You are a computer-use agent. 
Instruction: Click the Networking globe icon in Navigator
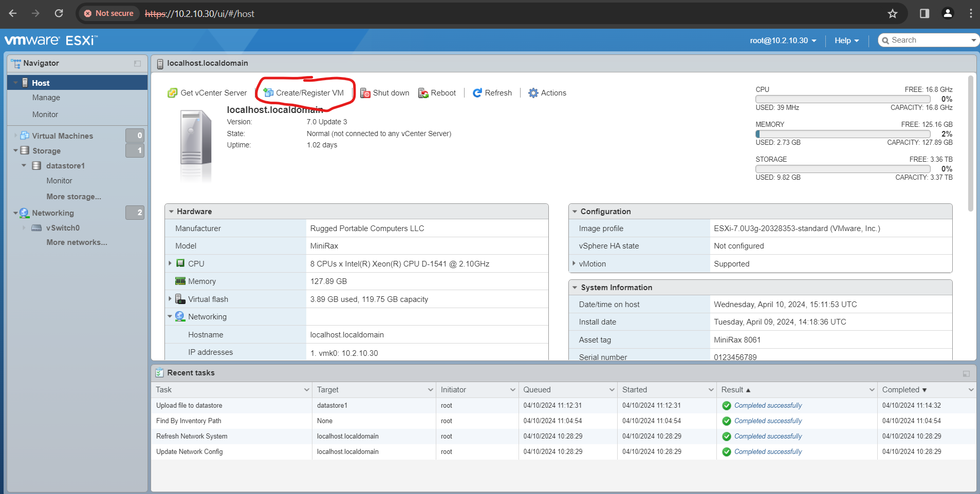coord(24,213)
